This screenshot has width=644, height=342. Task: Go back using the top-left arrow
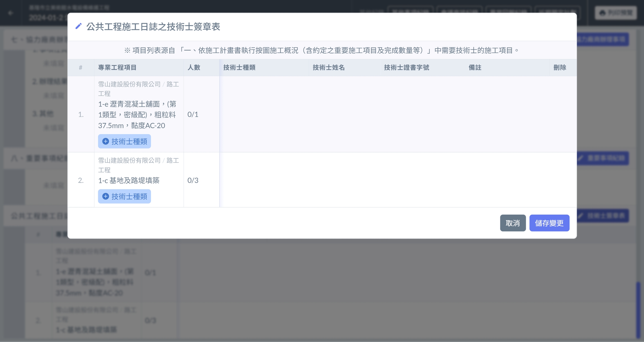tap(11, 13)
